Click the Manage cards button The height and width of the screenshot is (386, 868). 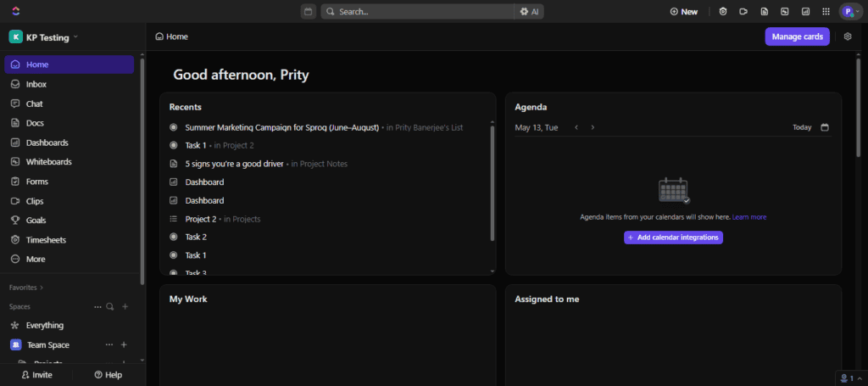(797, 36)
